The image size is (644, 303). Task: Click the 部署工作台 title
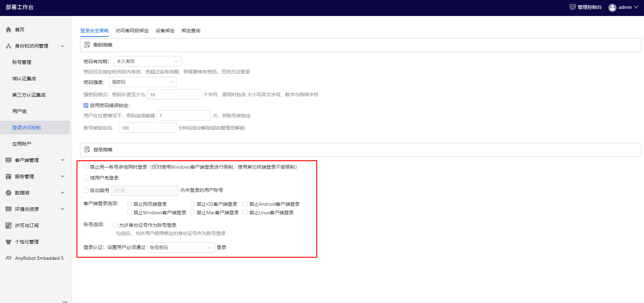point(19,7)
